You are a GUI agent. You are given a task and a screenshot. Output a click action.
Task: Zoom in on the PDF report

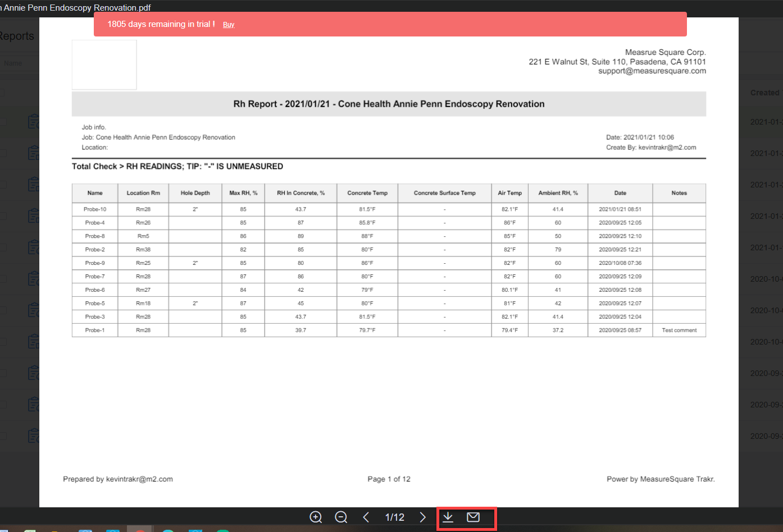pos(316,517)
